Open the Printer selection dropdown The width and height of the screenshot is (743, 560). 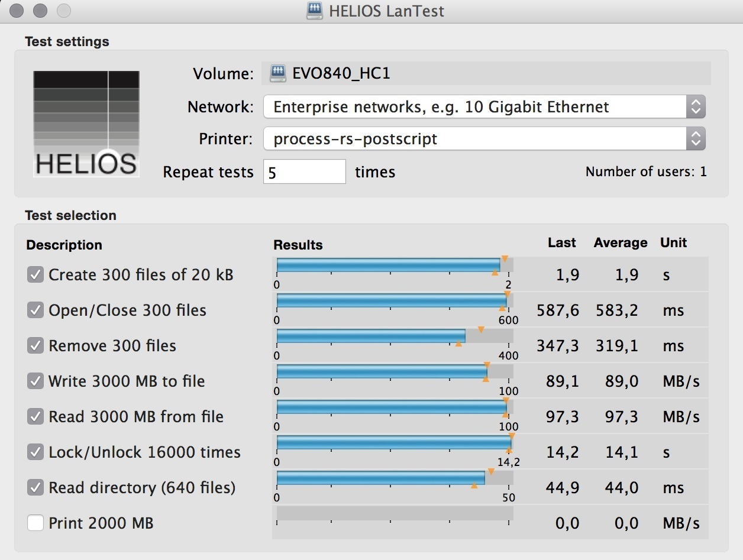[484, 139]
